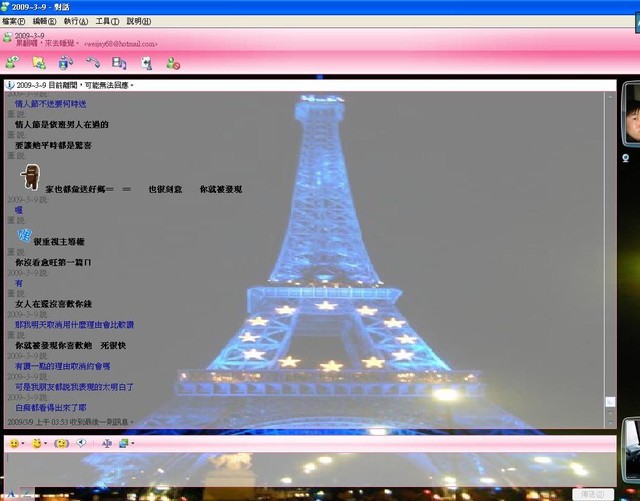Click the send (傳送) button
640x501 pixels.
pyautogui.click(x=594, y=494)
